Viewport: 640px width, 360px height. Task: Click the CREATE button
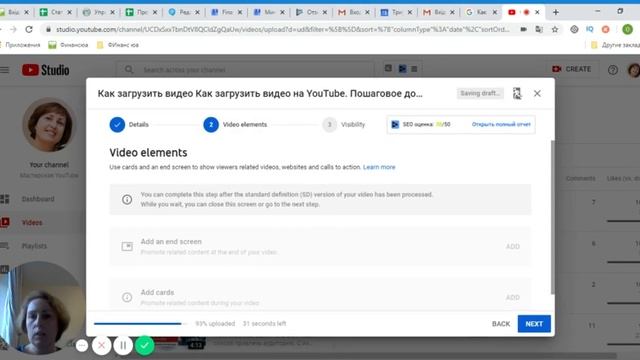click(x=571, y=69)
